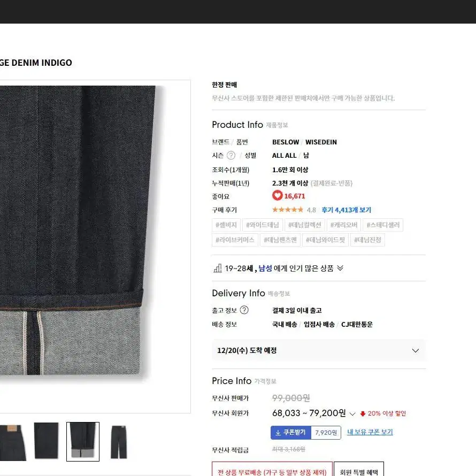Open the BESLOW brand link
This screenshot has height=476, width=476.
click(286, 142)
